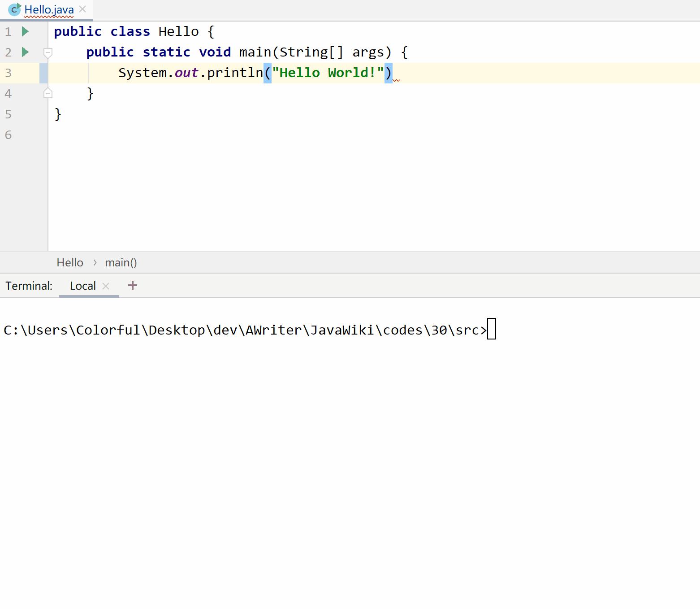The image size is (700, 609).
Task: Click the main() breadcrumb
Action: [x=121, y=262]
